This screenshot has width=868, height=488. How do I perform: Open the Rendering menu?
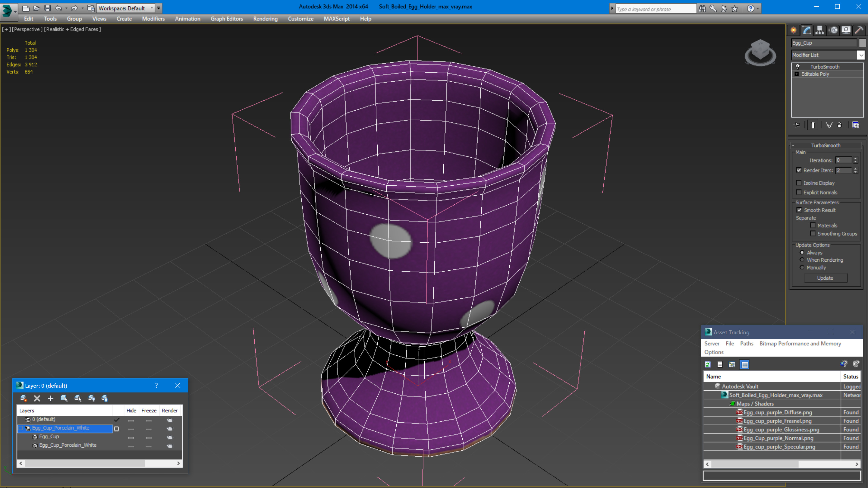(x=265, y=19)
